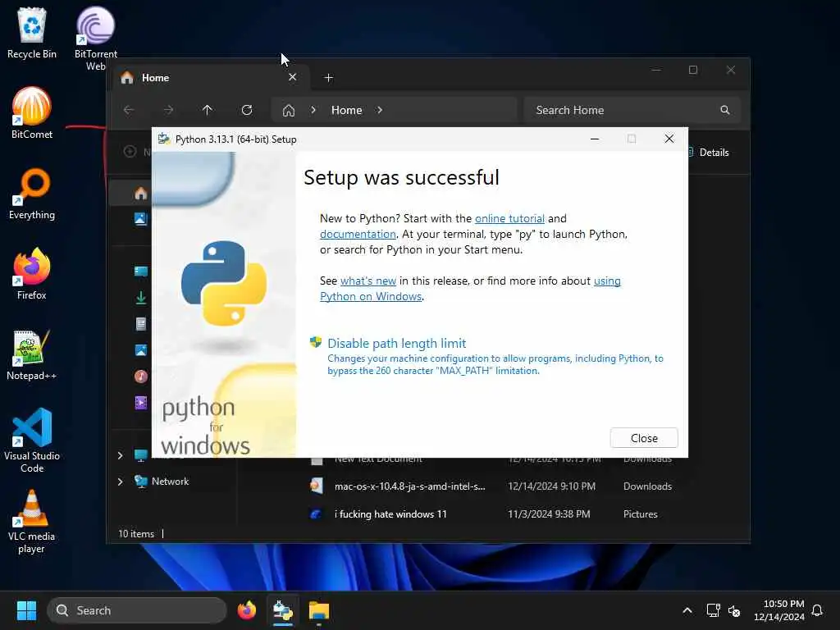Close the Home tab in File Explorer
The width and height of the screenshot is (840, 630).
point(293,77)
